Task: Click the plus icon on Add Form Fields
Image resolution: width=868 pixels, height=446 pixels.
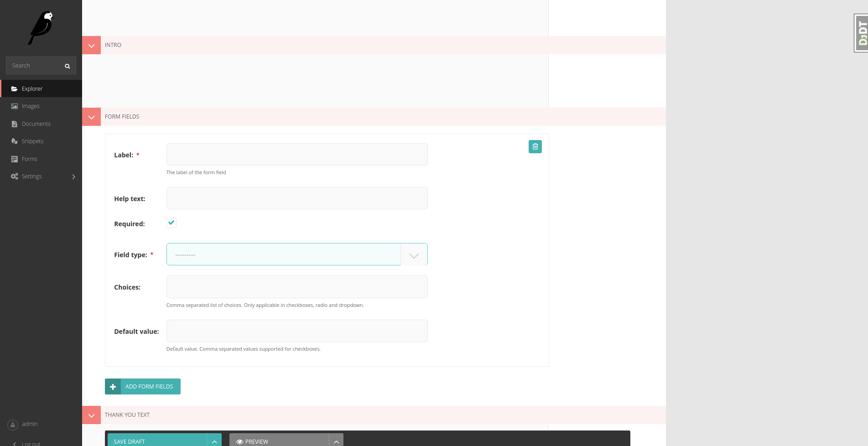Action: point(113,387)
